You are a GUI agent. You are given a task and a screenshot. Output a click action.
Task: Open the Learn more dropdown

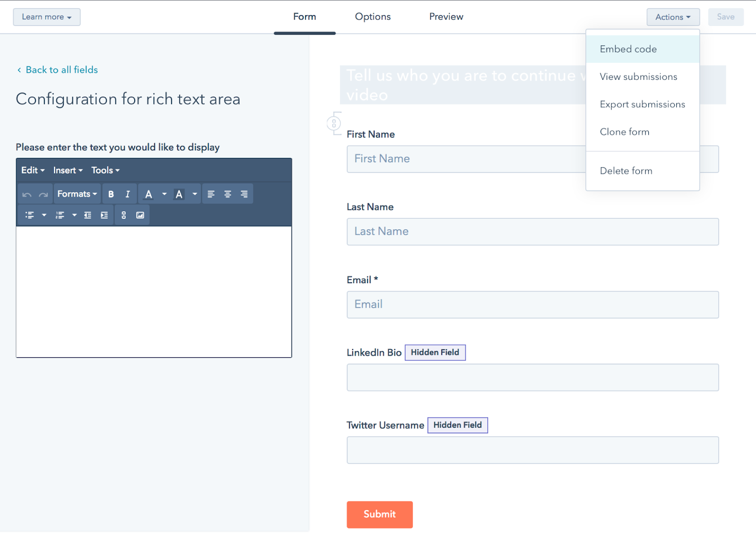[46, 17]
